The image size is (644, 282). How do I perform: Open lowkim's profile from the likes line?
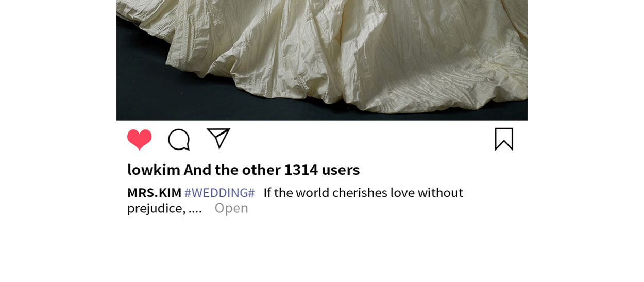[x=154, y=170]
